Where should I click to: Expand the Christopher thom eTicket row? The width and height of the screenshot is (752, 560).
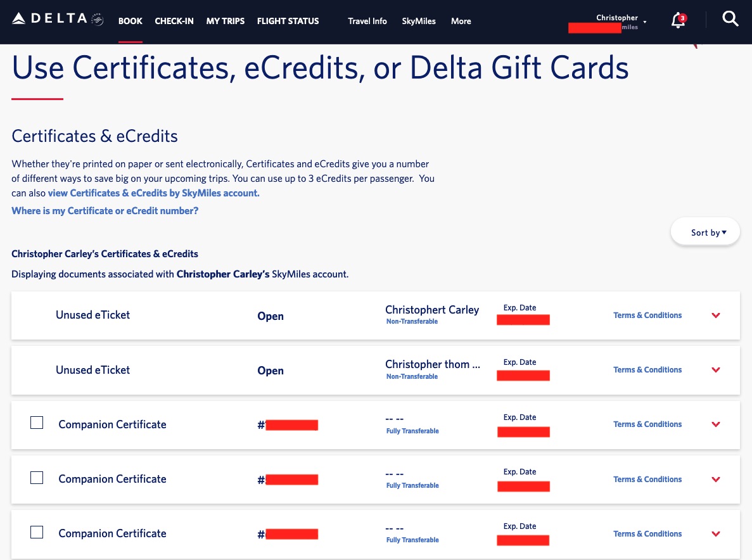716,369
